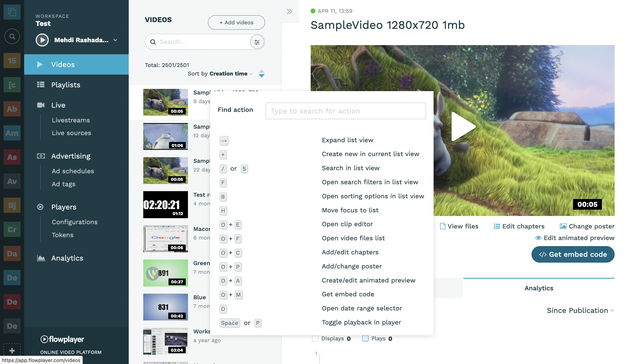
Task: Click the Edit chapters icon
Action: pyautogui.click(x=496, y=226)
